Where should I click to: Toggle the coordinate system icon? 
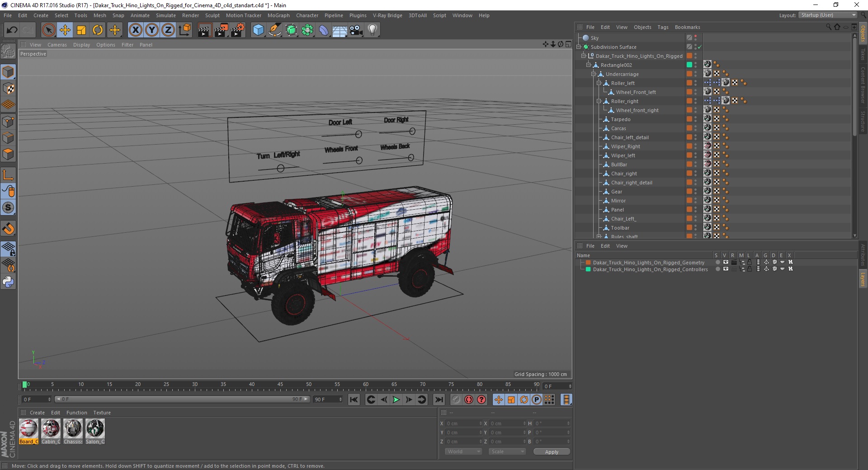tap(184, 30)
